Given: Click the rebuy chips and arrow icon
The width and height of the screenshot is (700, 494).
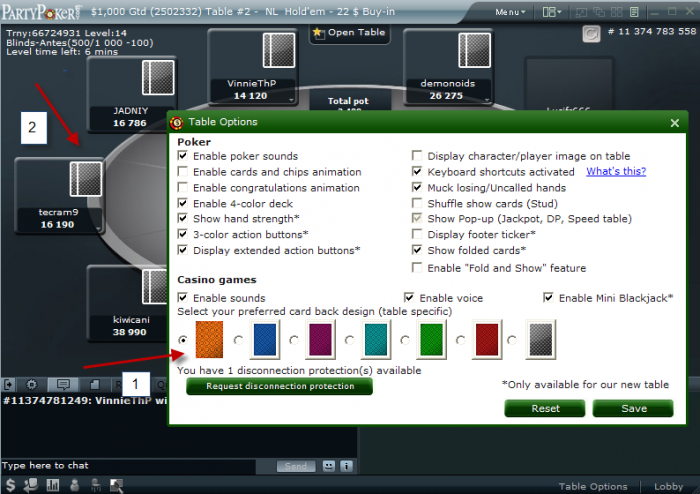Looking at the screenshot, I should point(31,485).
